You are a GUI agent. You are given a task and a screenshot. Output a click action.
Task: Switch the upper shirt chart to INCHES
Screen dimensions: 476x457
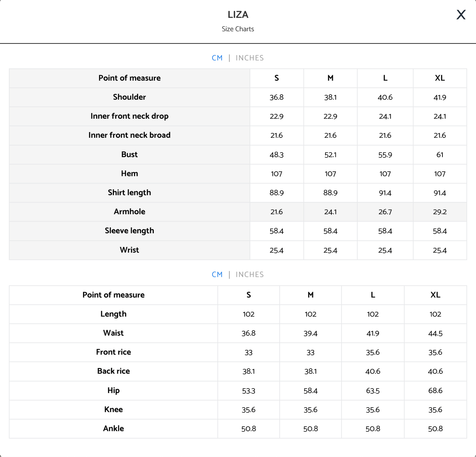(250, 58)
